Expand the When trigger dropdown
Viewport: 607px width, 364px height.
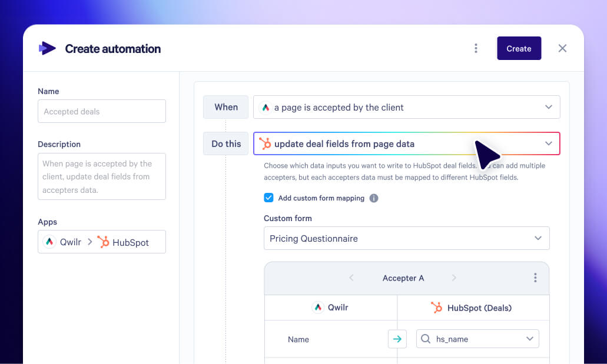pyautogui.click(x=406, y=107)
